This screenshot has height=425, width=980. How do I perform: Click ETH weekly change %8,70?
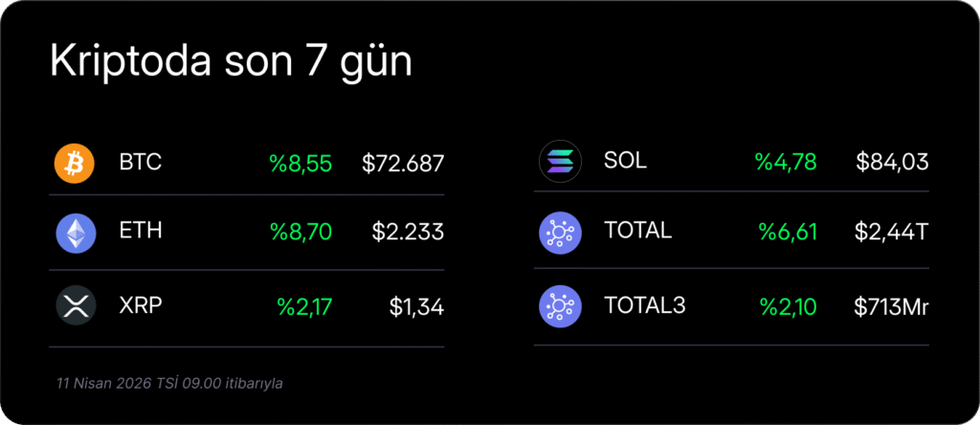tap(301, 231)
